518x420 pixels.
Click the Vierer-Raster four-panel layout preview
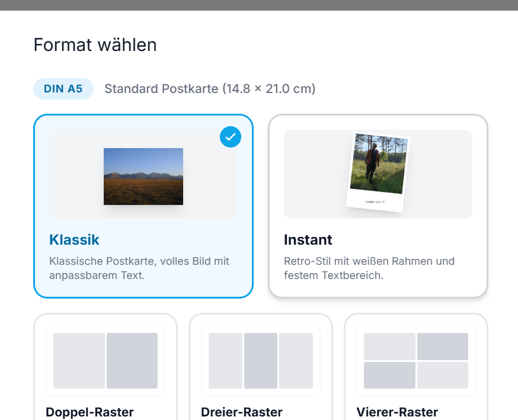[x=415, y=361]
